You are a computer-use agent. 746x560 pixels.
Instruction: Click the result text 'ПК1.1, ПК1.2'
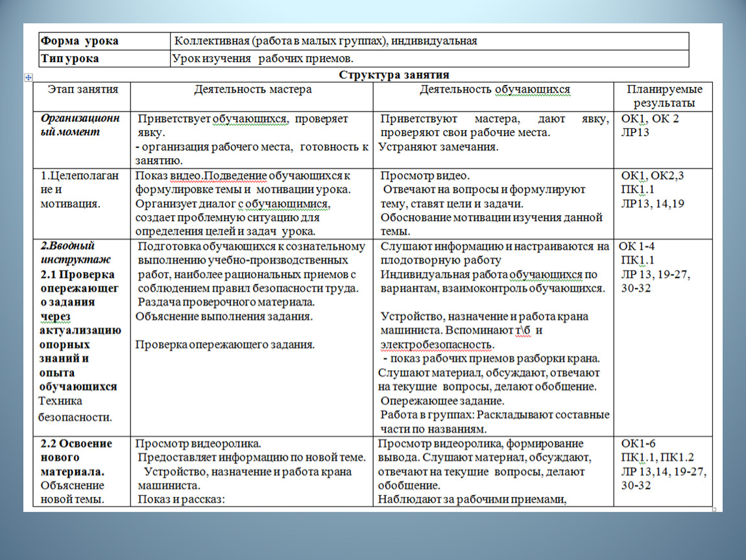(x=658, y=458)
